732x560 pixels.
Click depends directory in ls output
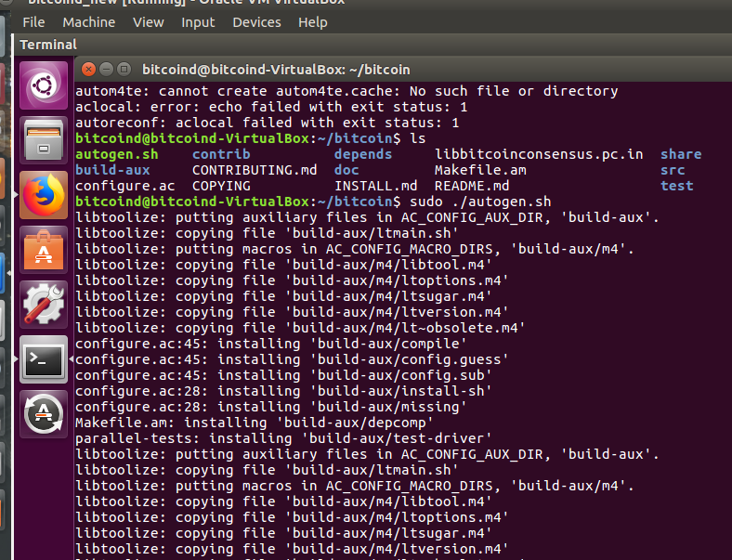click(x=363, y=154)
